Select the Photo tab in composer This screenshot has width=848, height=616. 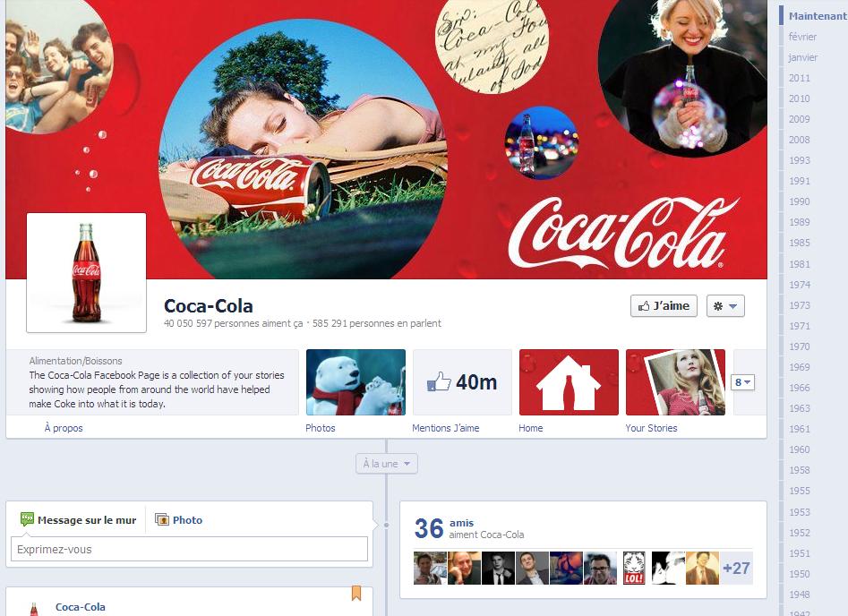[179, 520]
